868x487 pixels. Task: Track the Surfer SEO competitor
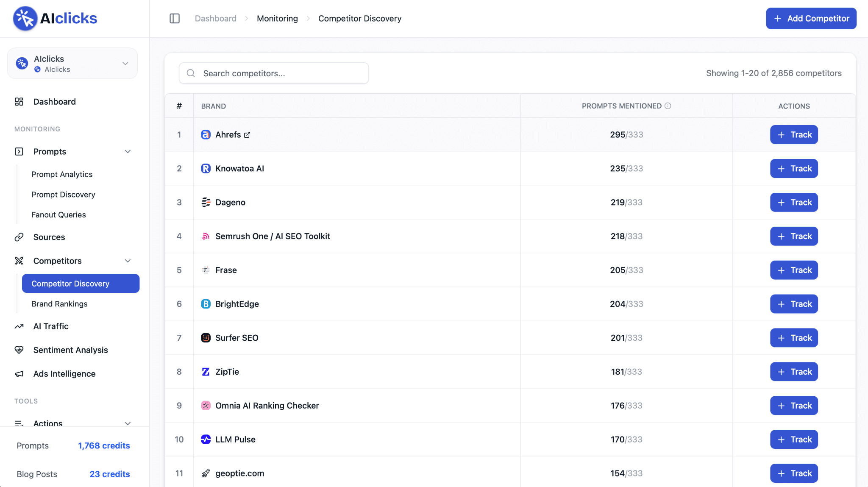794,338
